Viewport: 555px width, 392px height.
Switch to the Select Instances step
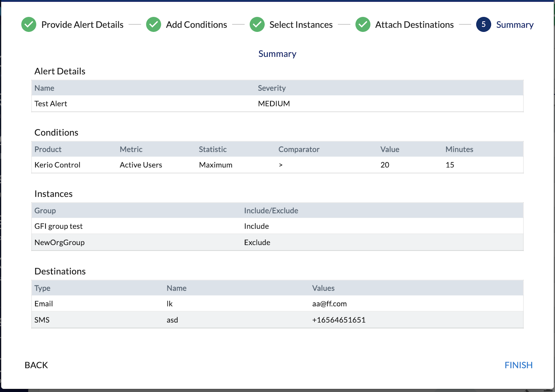tap(301, 25)
